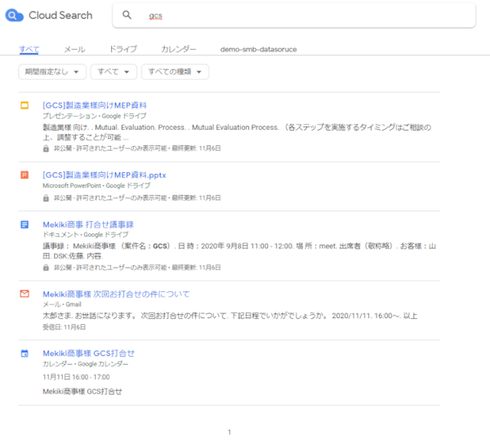Click the 太郎さま email snippet text
The width and height of the screenshot is (490, 448).
230,316
